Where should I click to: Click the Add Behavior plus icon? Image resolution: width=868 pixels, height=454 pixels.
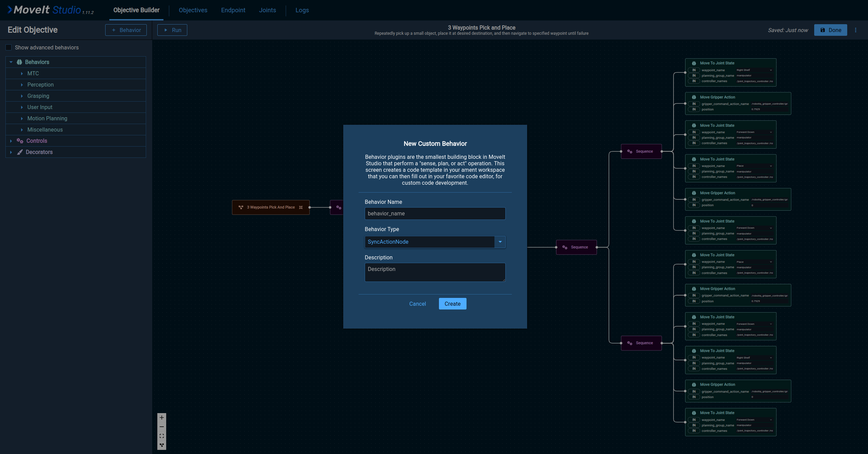point(113,29)
